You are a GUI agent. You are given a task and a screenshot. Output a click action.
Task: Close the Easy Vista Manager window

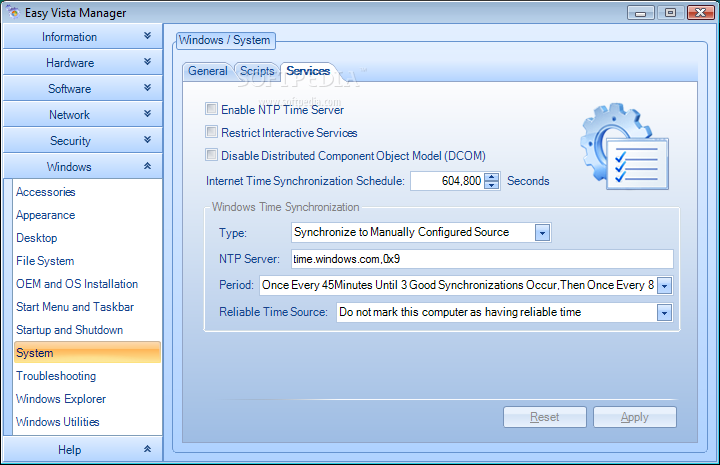tap(700, 12)
